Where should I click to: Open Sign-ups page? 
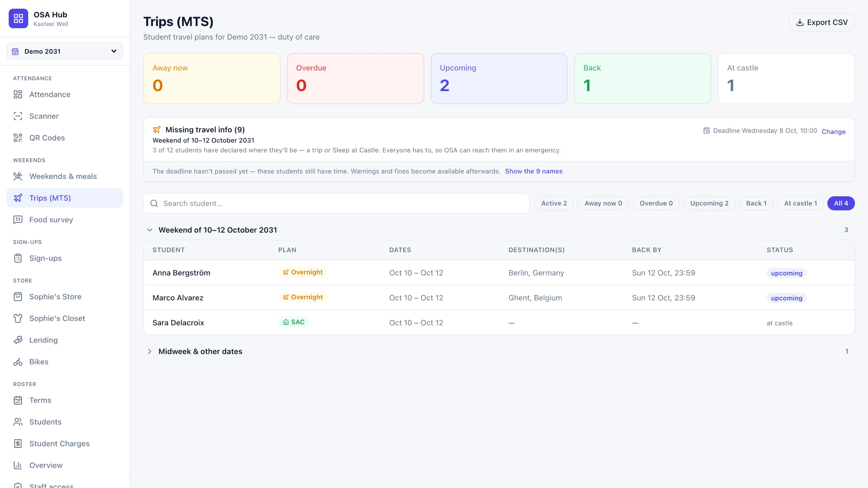[x=65, y=258]
